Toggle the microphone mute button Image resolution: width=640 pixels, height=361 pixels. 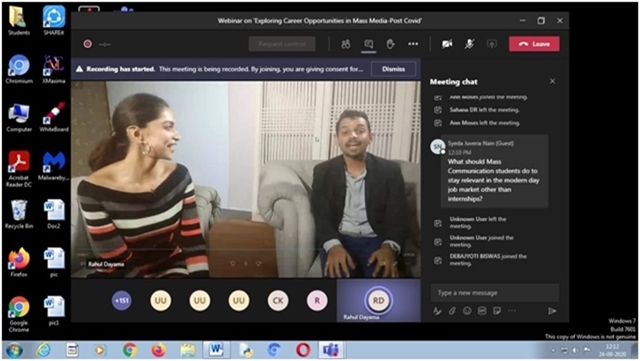[x=469, y=44]
